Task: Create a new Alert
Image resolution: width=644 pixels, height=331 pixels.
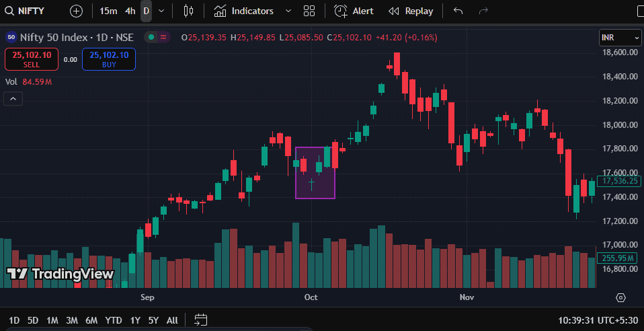Action: coord(354,11)
